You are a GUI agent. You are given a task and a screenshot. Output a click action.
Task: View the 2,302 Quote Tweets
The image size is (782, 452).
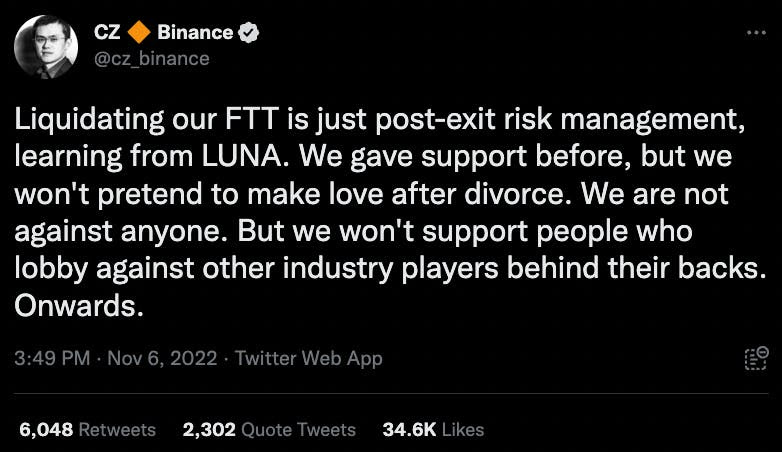click(x=269, y=430)
